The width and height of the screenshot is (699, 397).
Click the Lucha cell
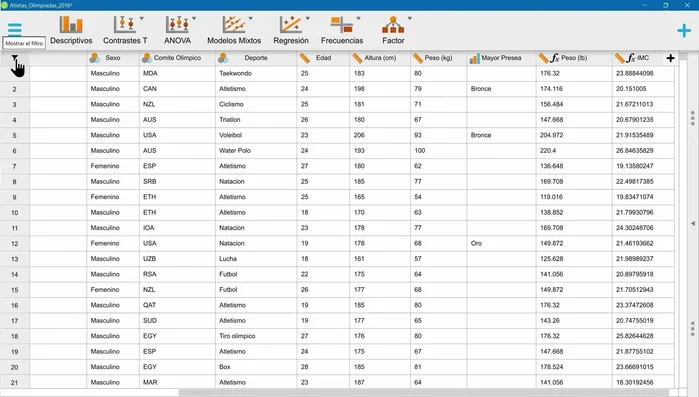(x=256, y=259)
